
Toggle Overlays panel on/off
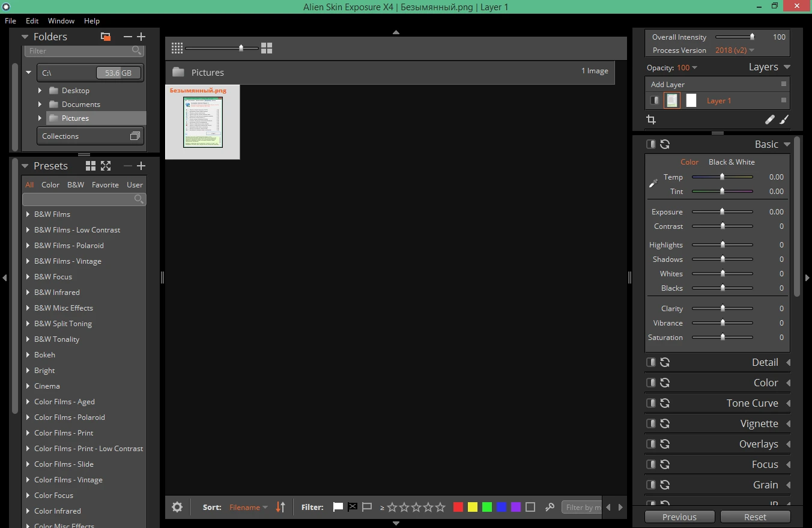coord(650,444)
